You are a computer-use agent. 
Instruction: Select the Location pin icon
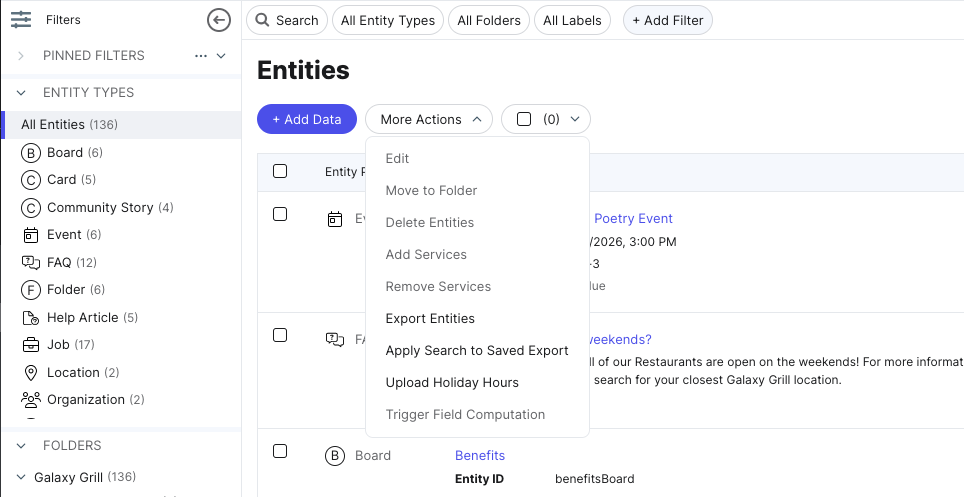click(x=31, y=373)
